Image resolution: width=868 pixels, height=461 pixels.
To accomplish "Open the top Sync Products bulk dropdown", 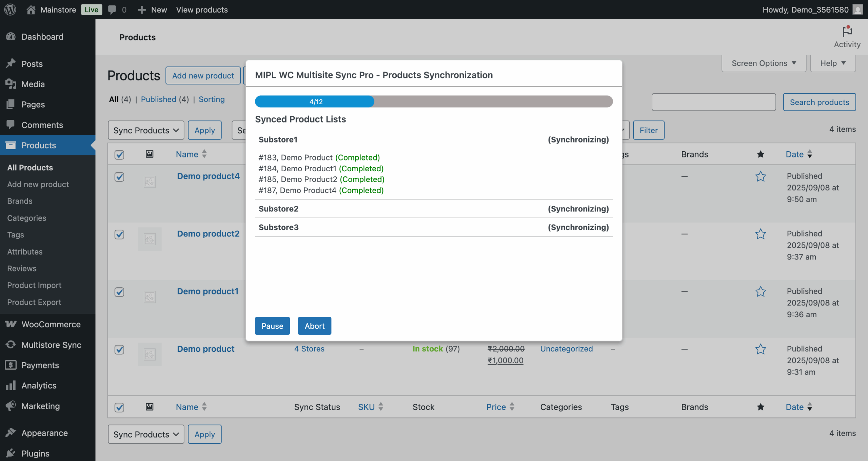I will 146,130.
